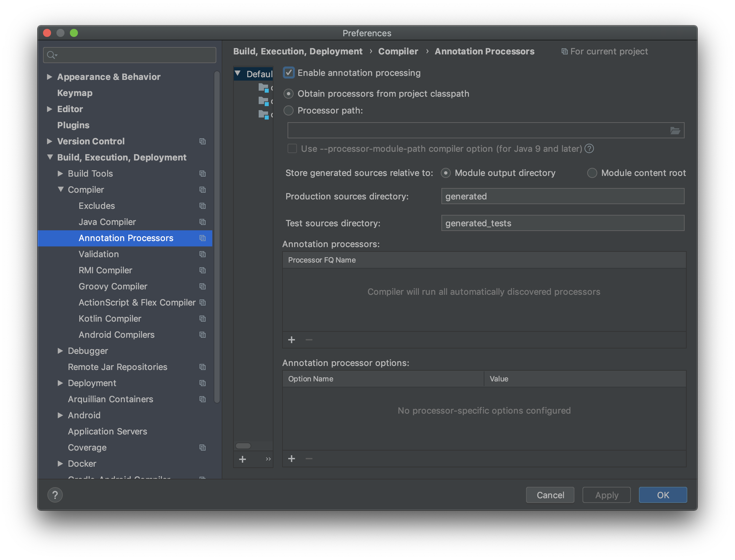Click the project-level icon beside Version Control
Image resolution: width=735 pixels, height=560 pixels.
pos(203,141)
